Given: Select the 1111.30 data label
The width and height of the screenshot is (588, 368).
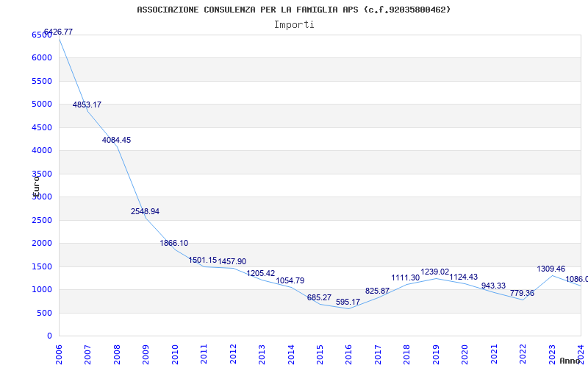Looking at the screenshot, I should (x=406, y=277).
